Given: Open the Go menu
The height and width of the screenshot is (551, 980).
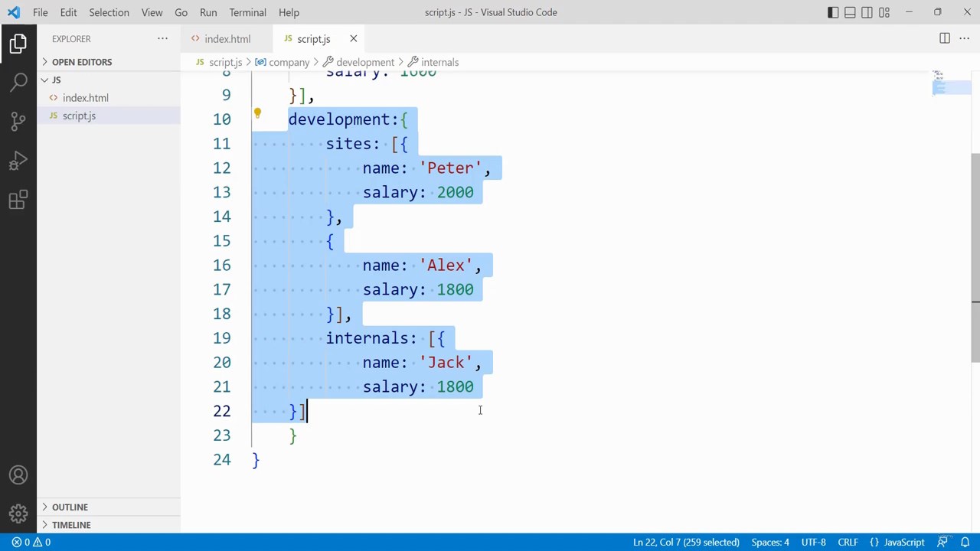Looking at the screenshot, I should [x=181, y=12].
